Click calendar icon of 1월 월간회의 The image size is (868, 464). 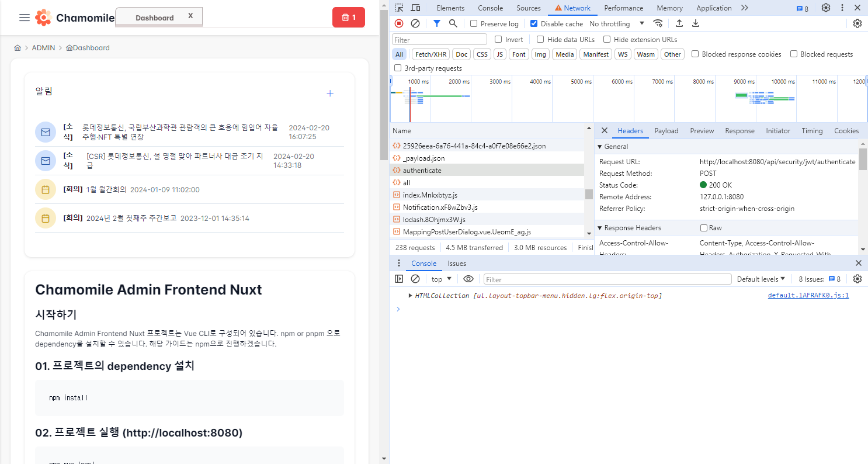click(x=46, y=189)
